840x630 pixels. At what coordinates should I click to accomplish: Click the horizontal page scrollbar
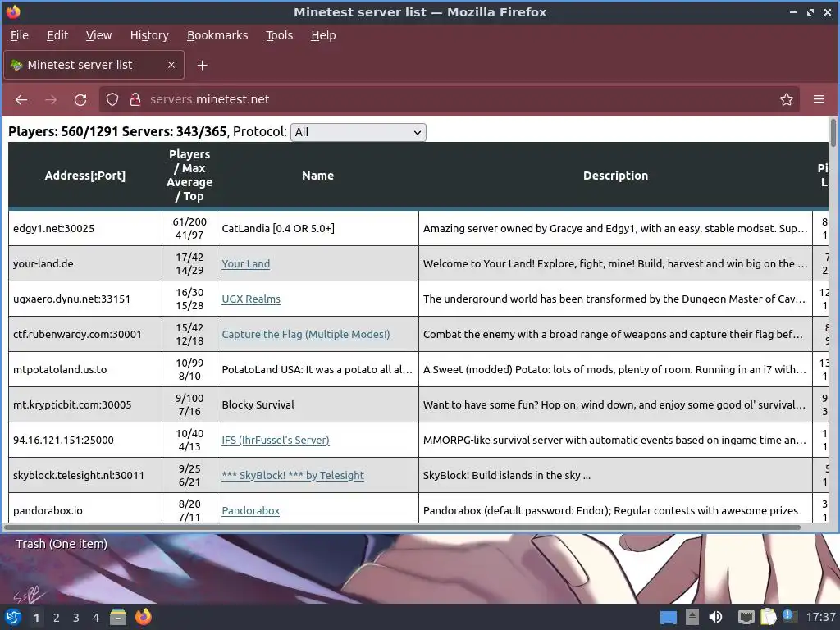coord(402,527)
